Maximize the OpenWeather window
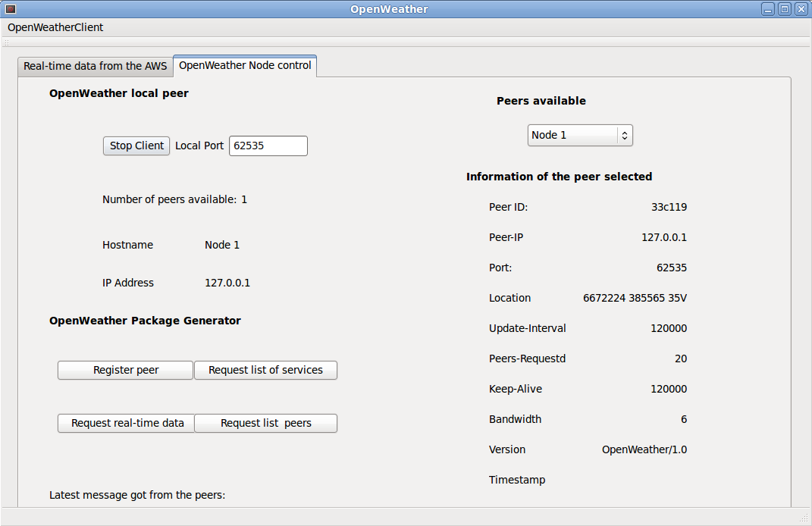This screenshot has width=812, height=526. (x=784, y=9)
